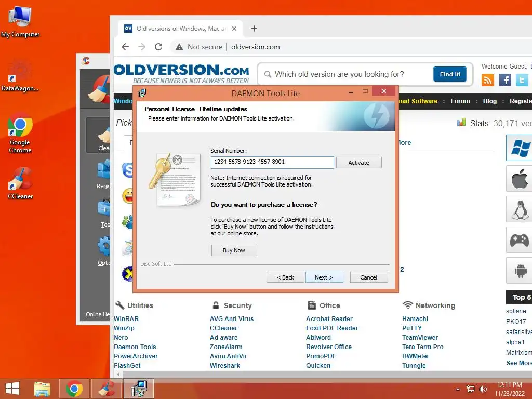
Task: Click Online Help link in CCleaner window
Action: click(98, 314)
